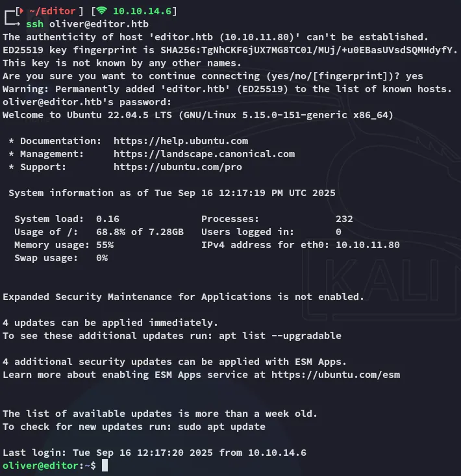
Task: Click the terminal cursor block after the prompt
Action: point(105,466)
